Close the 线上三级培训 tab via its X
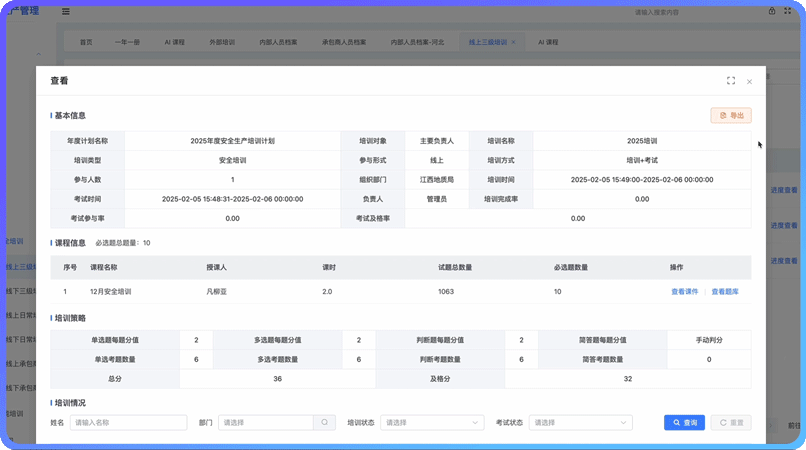The image size is (806, 450). point(514,43)
